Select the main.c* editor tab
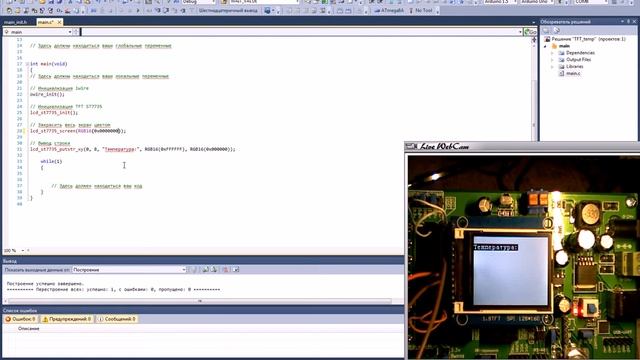Screen dimensions: 640x360 (45, 22)
